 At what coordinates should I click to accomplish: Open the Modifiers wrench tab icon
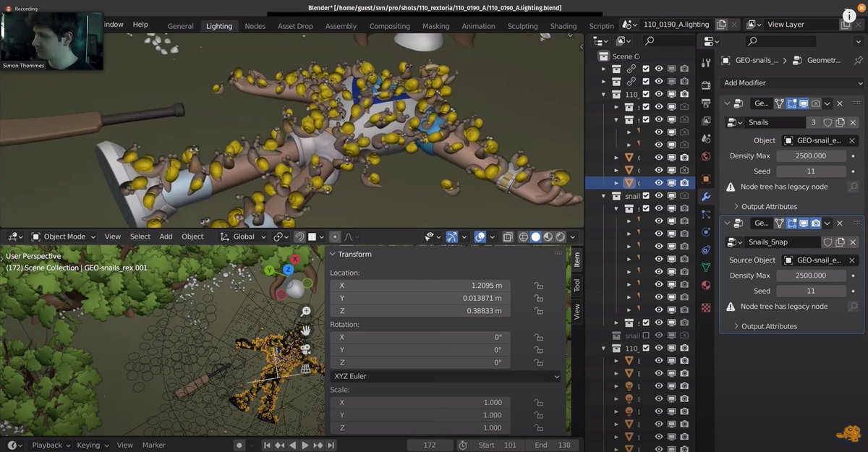coord(706,197)
